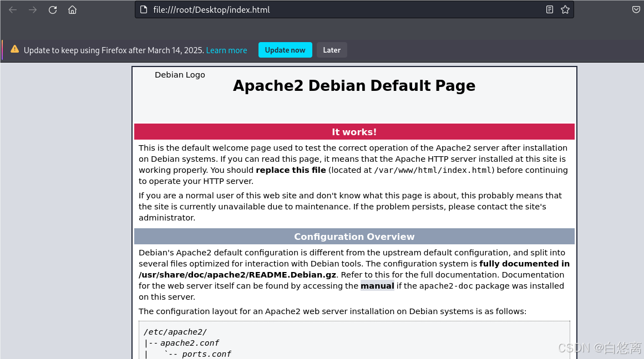Click the update warning triangle icon

click(x=15, y=49)
